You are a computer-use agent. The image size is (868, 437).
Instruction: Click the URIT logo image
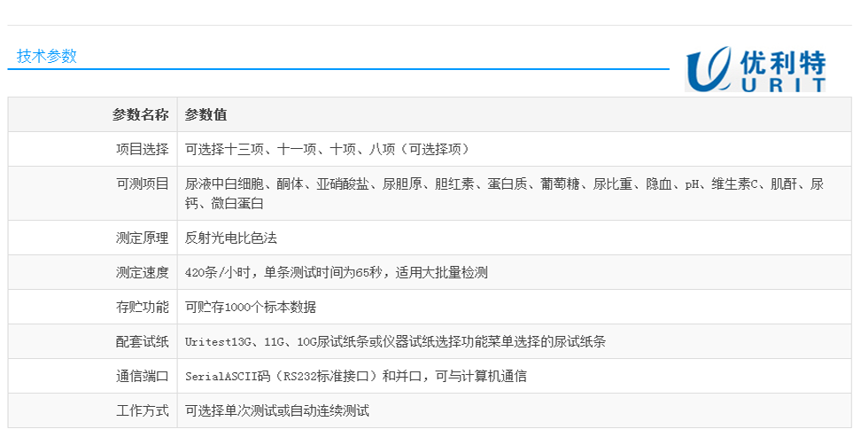[756, 68]
